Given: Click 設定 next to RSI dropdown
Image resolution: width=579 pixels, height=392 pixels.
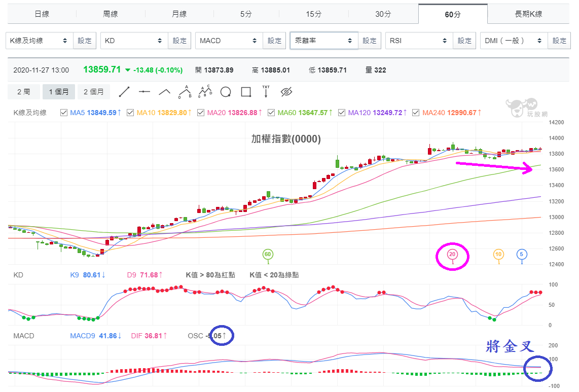Looking at the screenshot, I should pyautogui.click(x=464, y=41).
